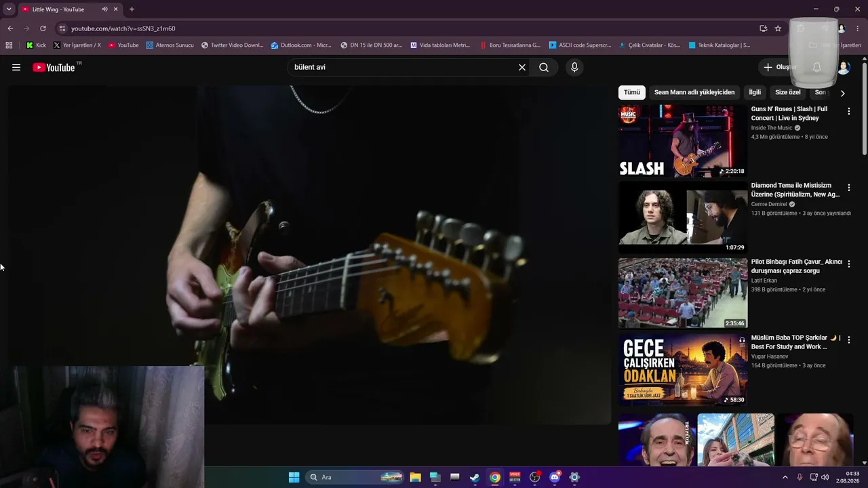Bookmark this page with the star
The height and width of the screenshot is (488, 868).
click(778, 28)
